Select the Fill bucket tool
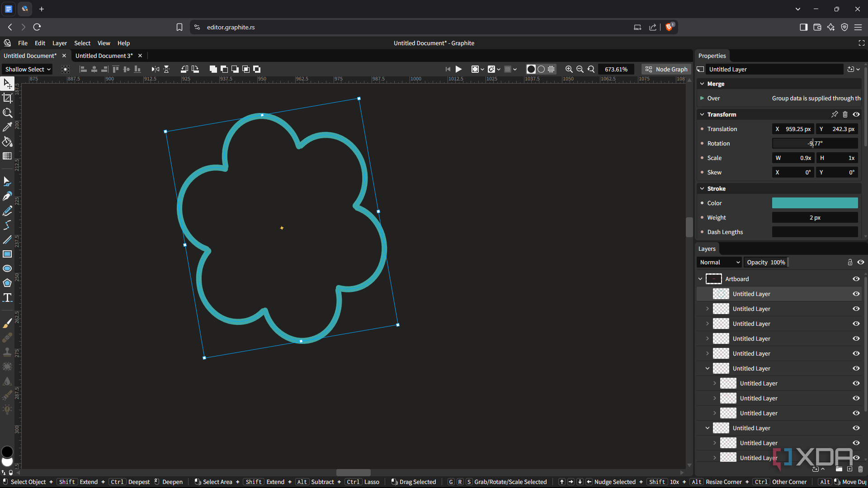Viewport: 868px width, 488px height. [x=7, y=141]
